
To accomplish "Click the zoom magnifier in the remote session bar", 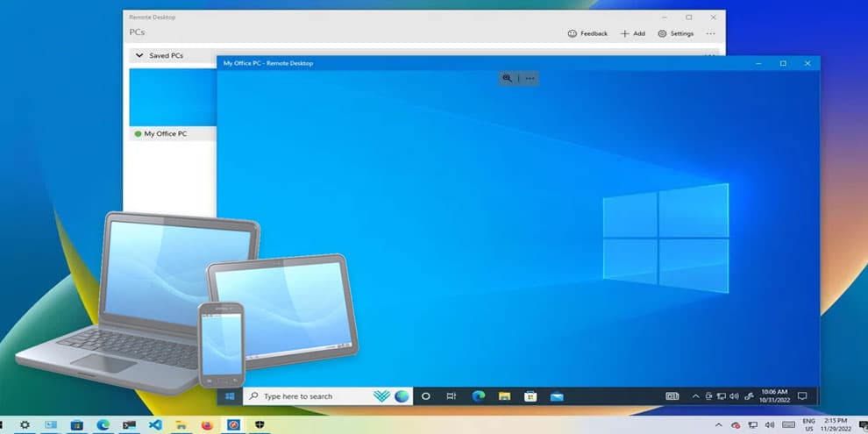I will point(507,79).
